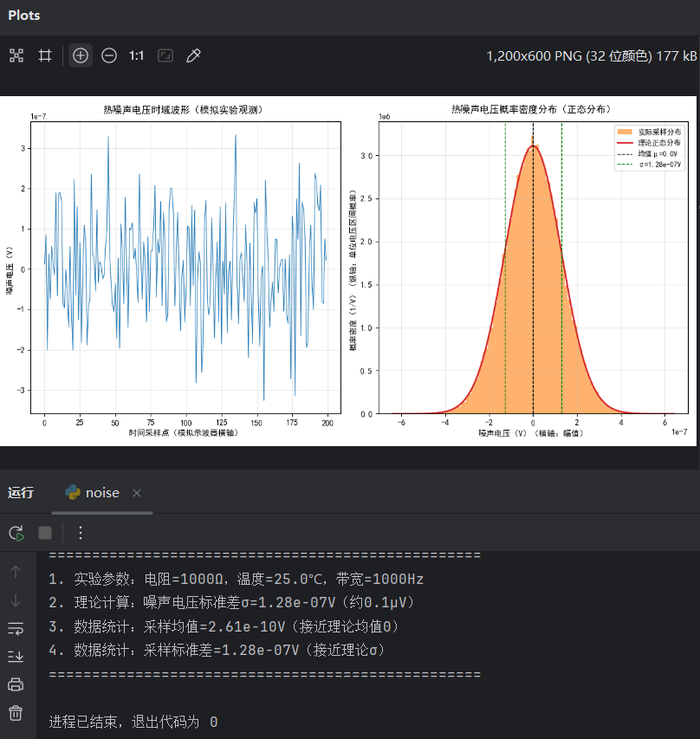
Task: Clear console with trash icon
Action: click(16, 713)
